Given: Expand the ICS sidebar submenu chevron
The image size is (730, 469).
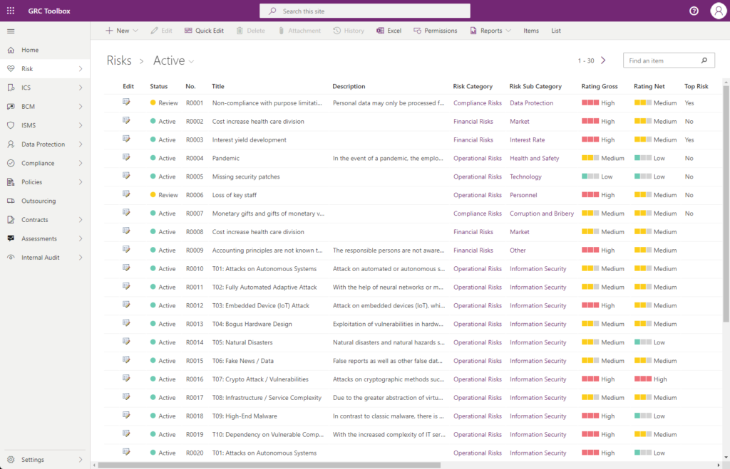Looking at the screenshot, I should pos(81,88).
